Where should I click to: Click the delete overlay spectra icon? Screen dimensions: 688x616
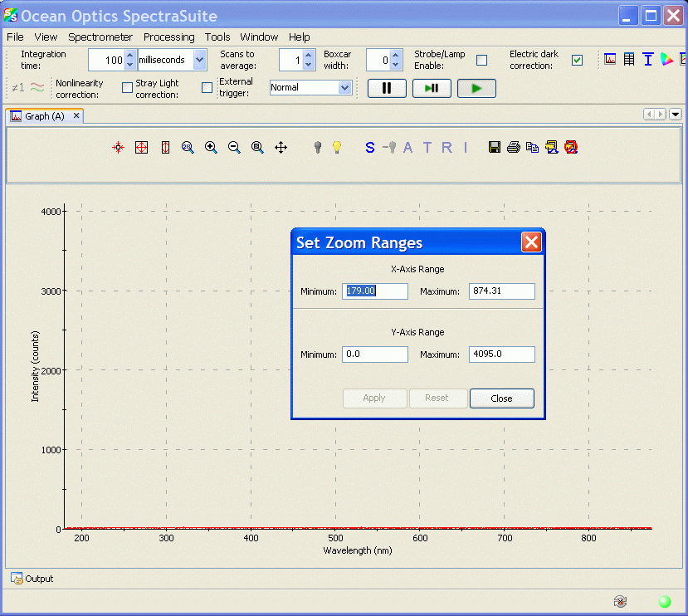[x=571, y=148]
